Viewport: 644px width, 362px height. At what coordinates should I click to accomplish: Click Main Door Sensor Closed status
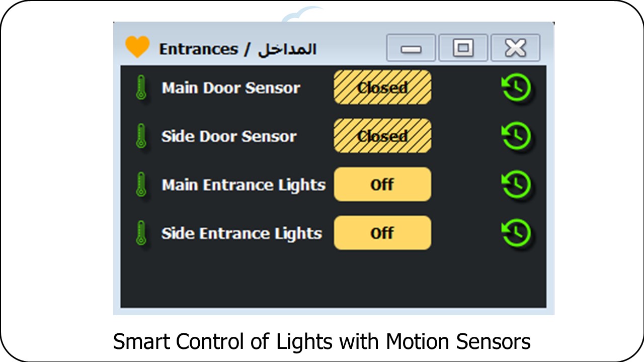pos(382,87)
